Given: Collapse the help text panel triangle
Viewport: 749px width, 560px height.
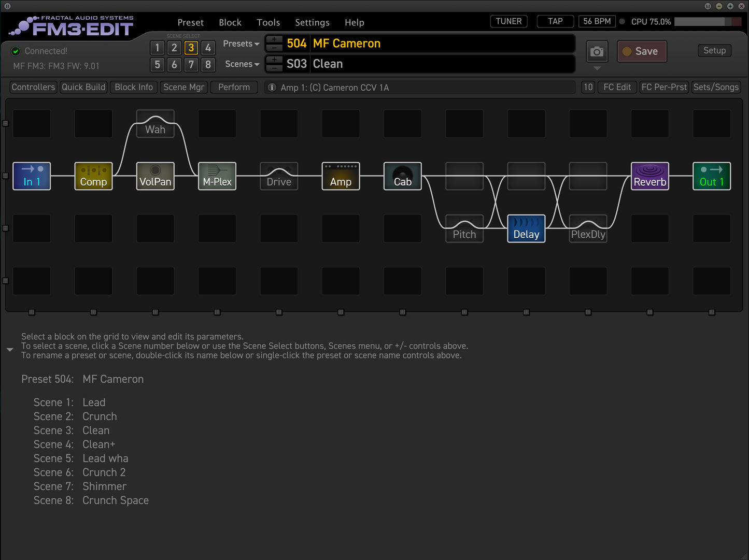Looking at the screenshot, I should point(10,350).
